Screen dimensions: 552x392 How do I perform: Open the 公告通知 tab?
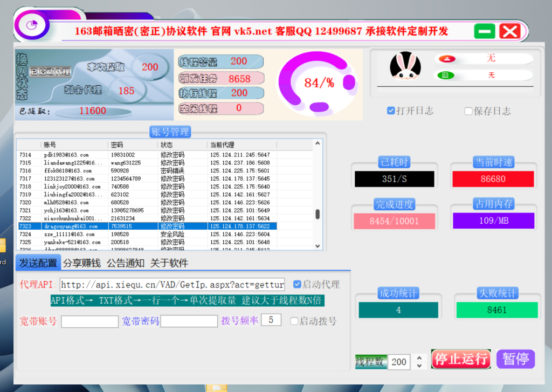[x=125, y=263]
